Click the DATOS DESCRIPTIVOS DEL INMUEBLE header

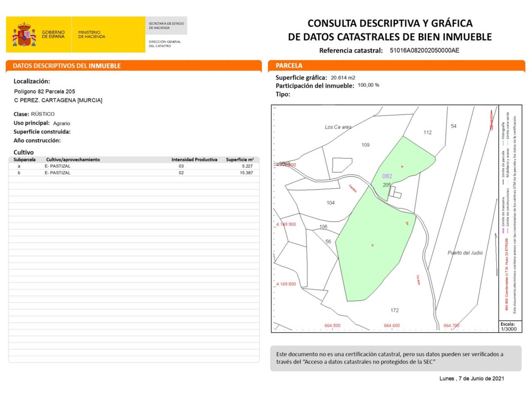pos(67,66)
